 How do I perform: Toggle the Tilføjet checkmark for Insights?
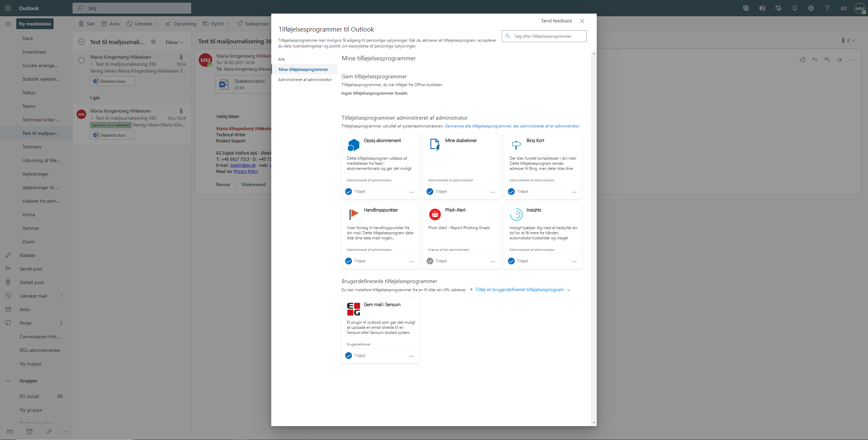511,261
